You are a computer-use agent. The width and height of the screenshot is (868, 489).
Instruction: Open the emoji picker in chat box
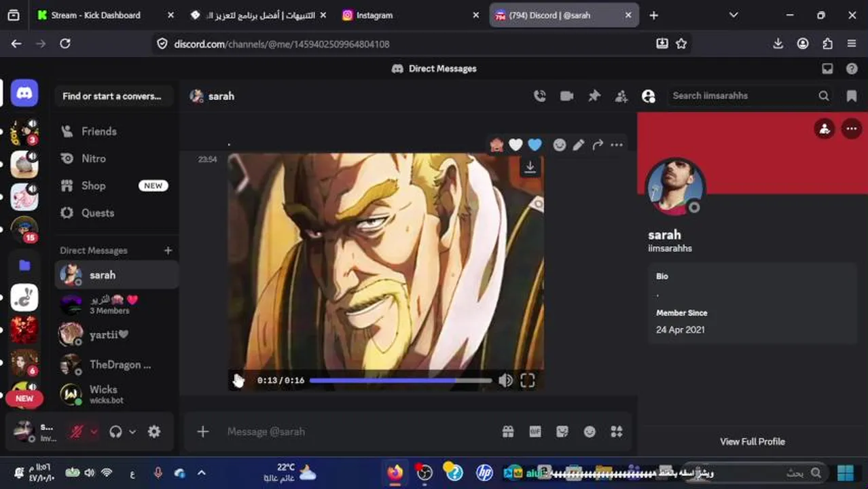click(590, 431)
